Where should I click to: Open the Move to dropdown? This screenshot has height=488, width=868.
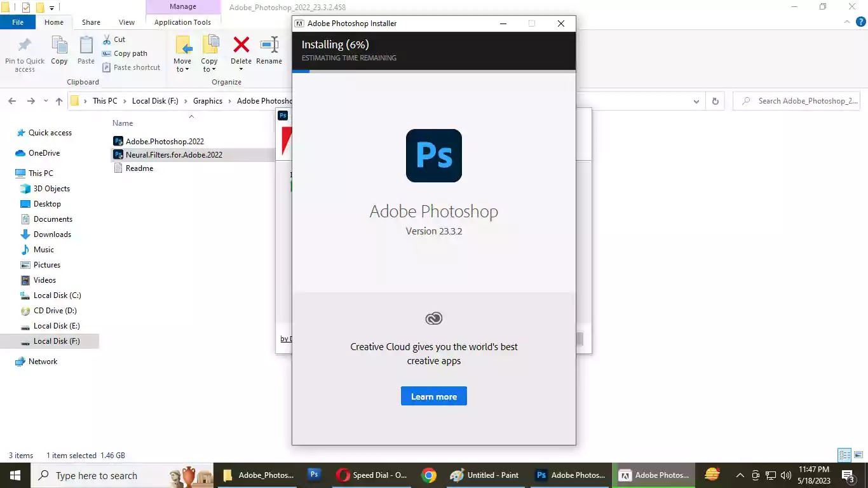182,54
